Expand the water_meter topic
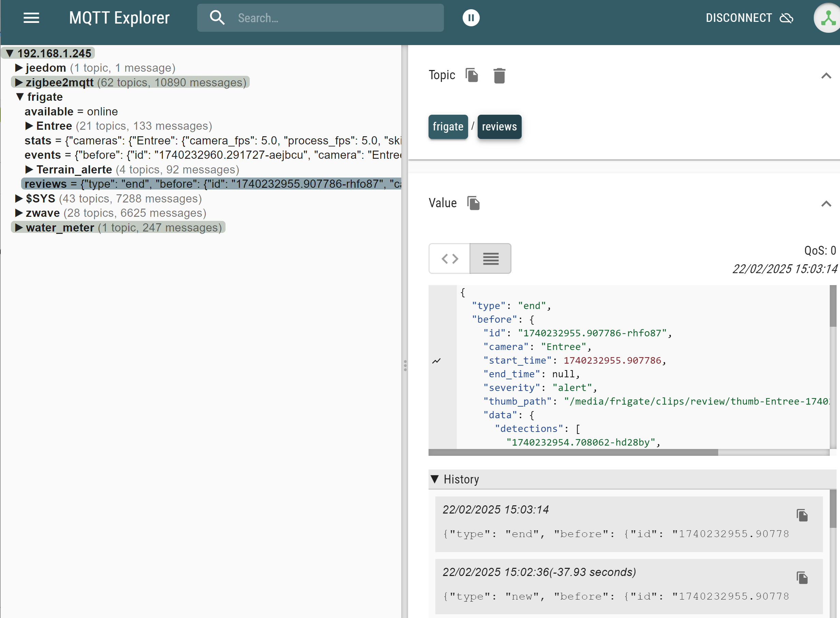 19,227
